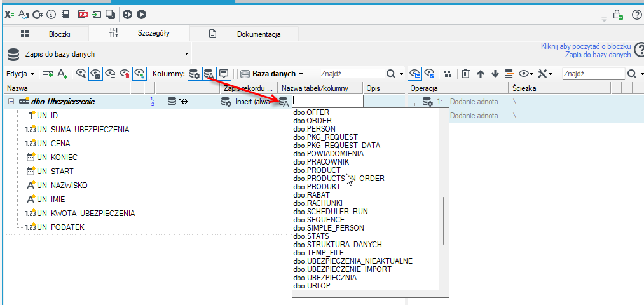This screenshot has width=644, height=305.
Task: Click the Znajdź search field next to Baza danych
Action: [x=352, y=74]
